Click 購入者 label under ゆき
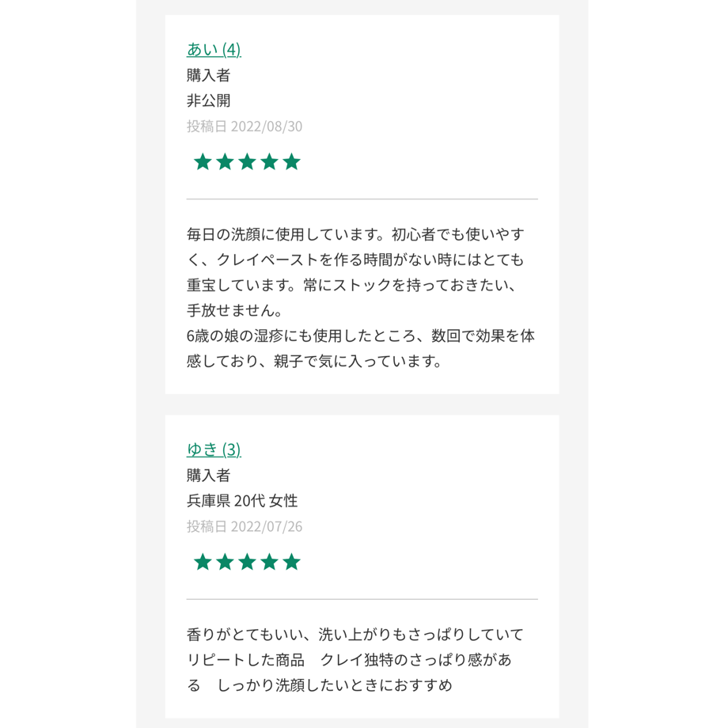 point(208,476)
